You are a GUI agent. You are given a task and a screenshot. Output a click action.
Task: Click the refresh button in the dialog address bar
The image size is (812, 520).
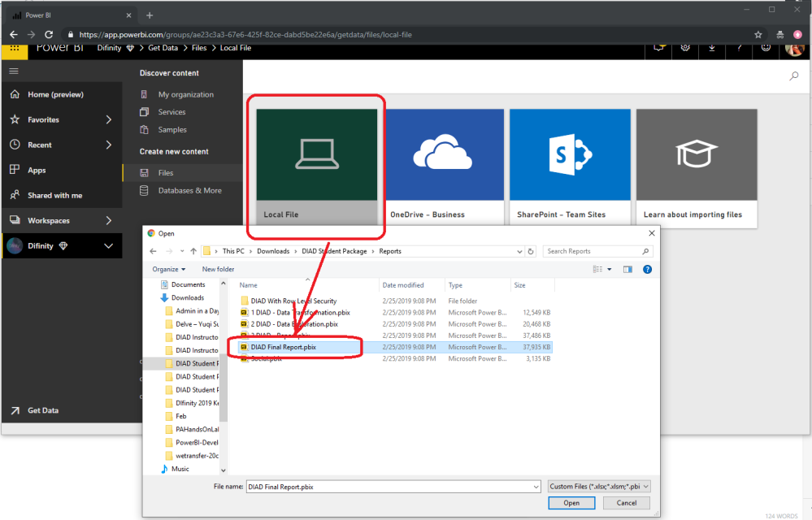tap(531, 252)
